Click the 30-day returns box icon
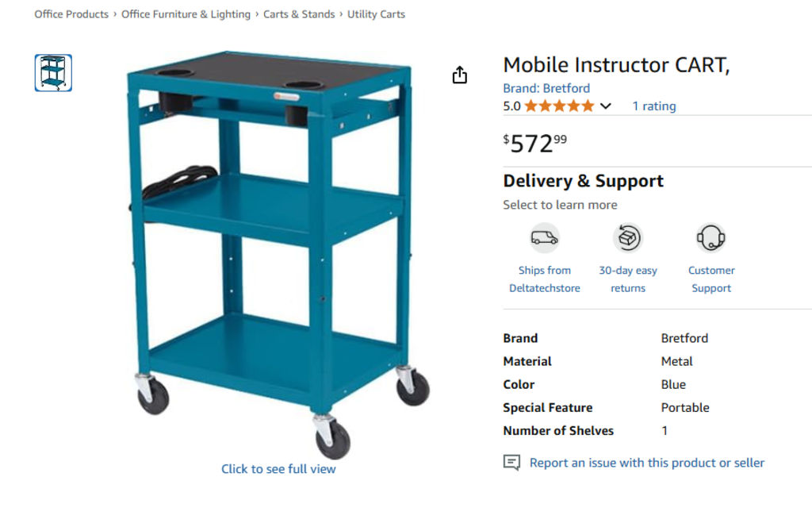 click(x=628, y=237)
